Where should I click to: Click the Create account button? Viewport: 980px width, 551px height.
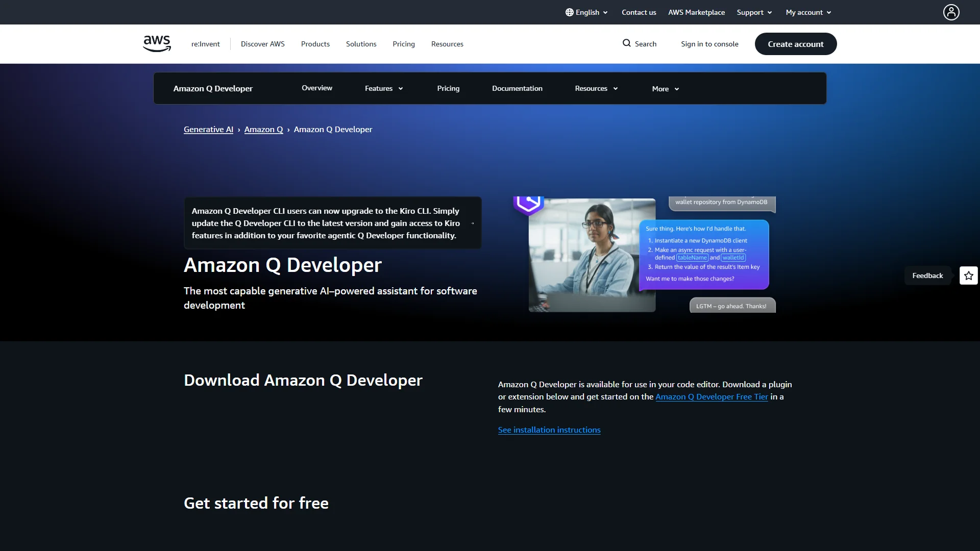coord(796,44)
